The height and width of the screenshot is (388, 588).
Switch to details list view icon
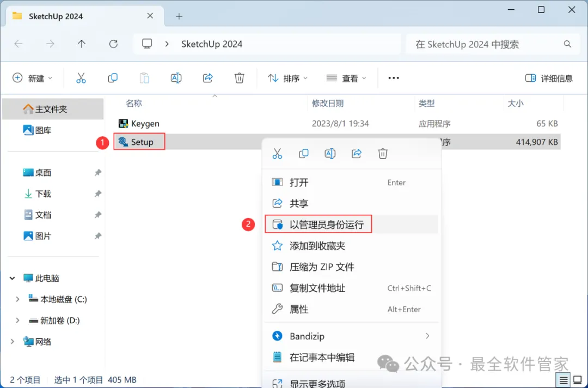pos(563,380)
